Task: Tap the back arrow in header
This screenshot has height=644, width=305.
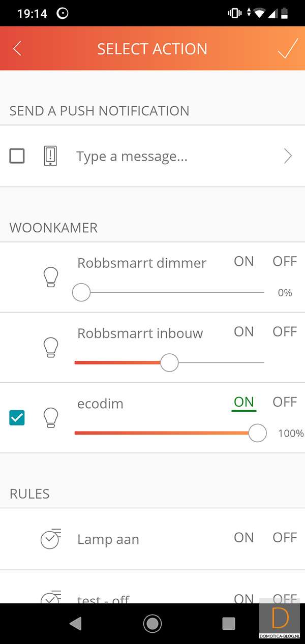Action: [17, 49]
